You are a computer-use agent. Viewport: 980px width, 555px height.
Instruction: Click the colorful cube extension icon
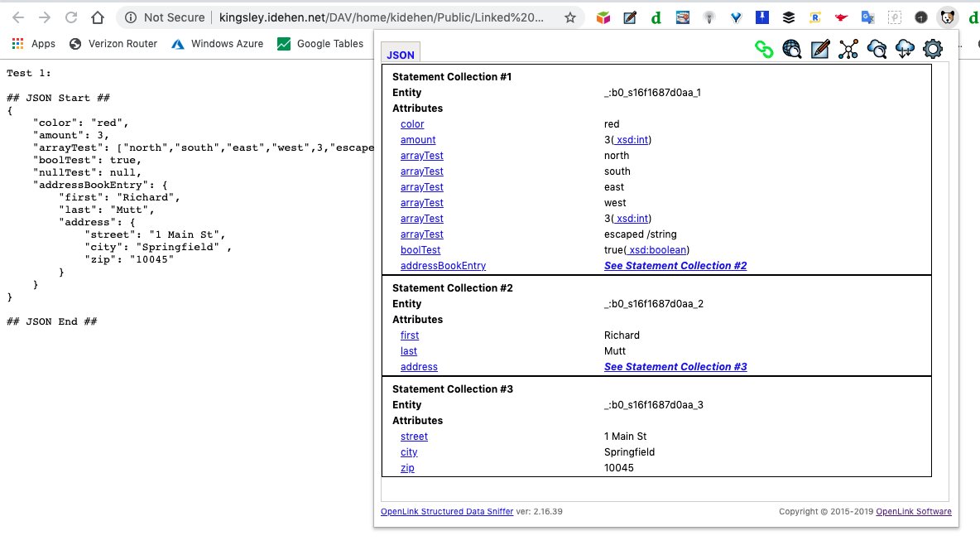603,17
